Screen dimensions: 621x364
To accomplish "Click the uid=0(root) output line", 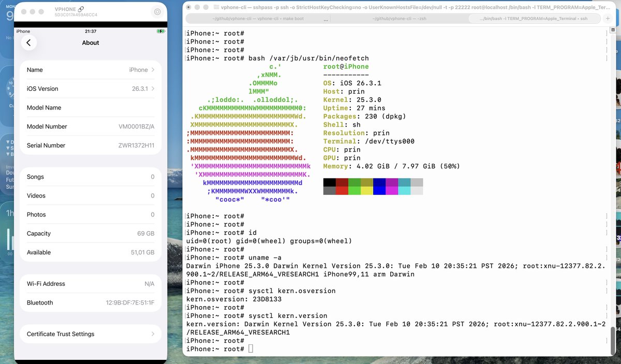I will tap(269, 241).
